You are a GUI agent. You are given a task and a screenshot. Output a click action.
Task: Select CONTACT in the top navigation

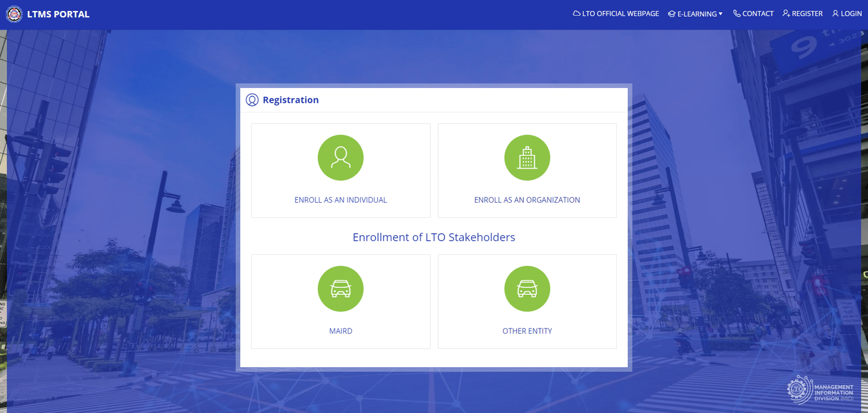(757, 13)
